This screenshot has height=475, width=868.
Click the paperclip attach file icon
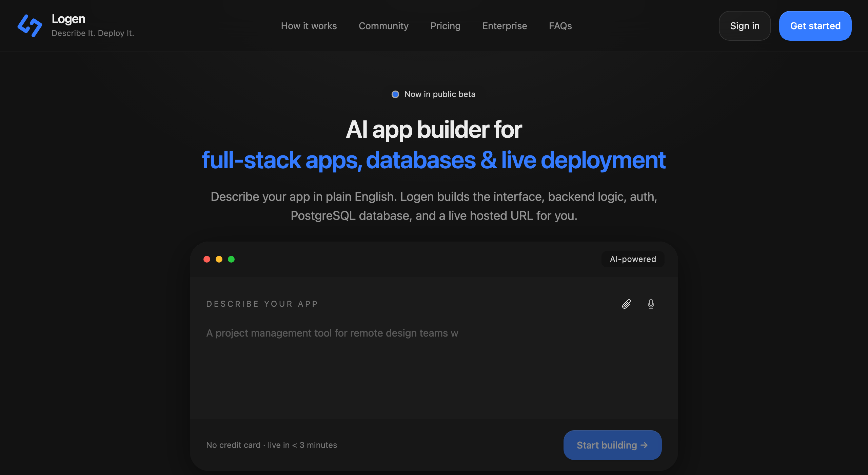click(x=626, y=304)
